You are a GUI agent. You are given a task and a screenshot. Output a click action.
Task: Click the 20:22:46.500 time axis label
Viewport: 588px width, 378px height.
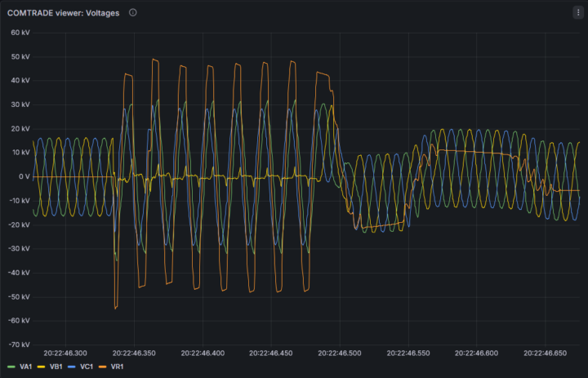tap(340, 353)
